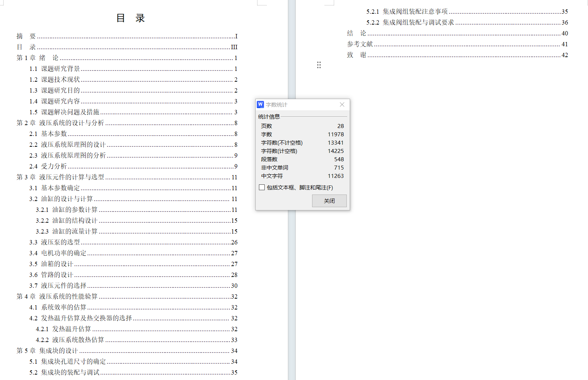Click 非中文单词 row label

click(275, 167)
